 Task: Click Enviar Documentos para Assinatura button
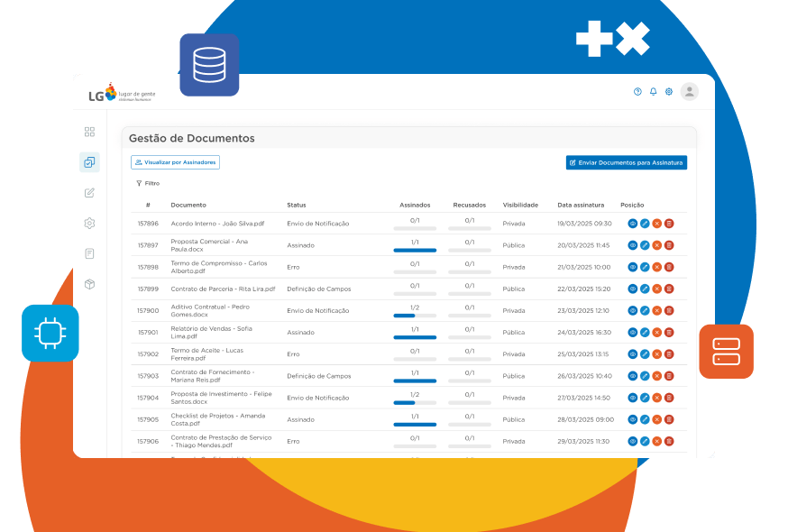(627, 162)
